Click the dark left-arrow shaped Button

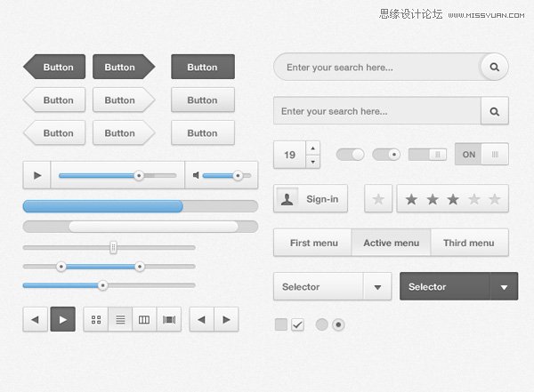pyautogui.click(x=54, y=67)
